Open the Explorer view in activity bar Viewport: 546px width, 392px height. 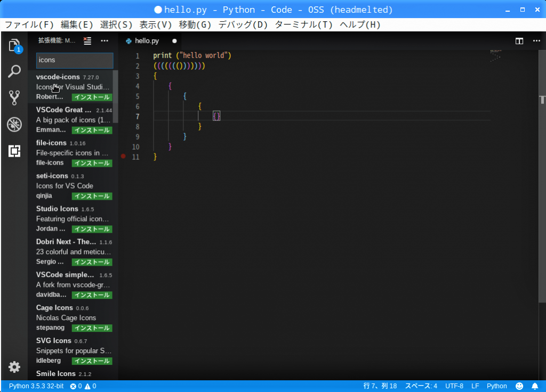tap(14, 45)
